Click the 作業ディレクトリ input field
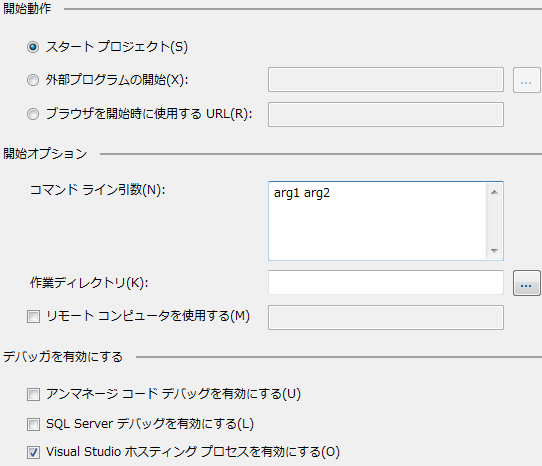Viewport: 542px width, 466px height. coord(386,283)
